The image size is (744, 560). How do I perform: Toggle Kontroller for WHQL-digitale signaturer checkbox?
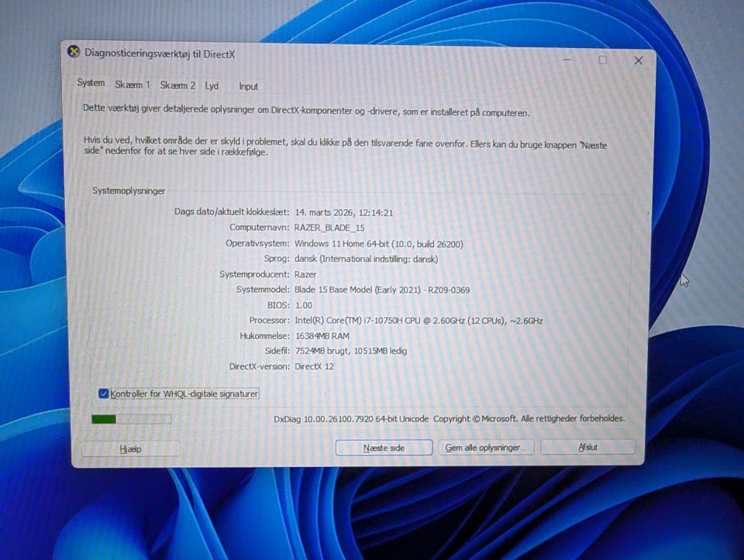click(103, 393)
